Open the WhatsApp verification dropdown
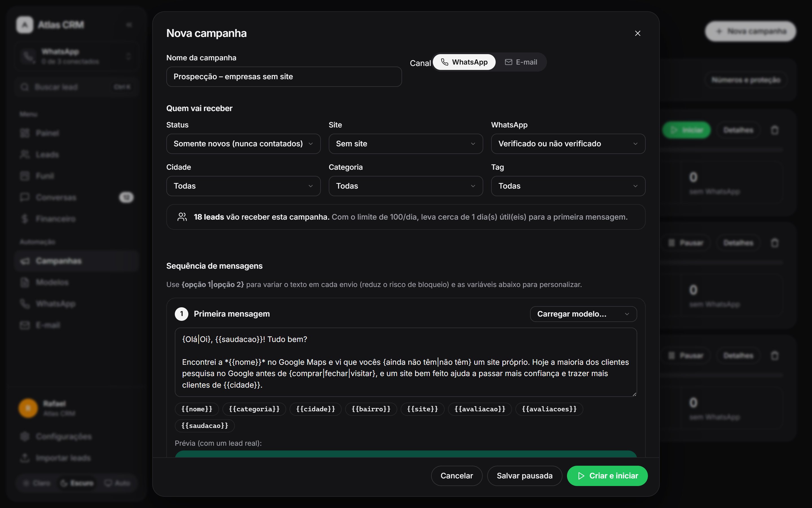The height and width of the screenshot is (508, 812). click(x=568, y=144)
